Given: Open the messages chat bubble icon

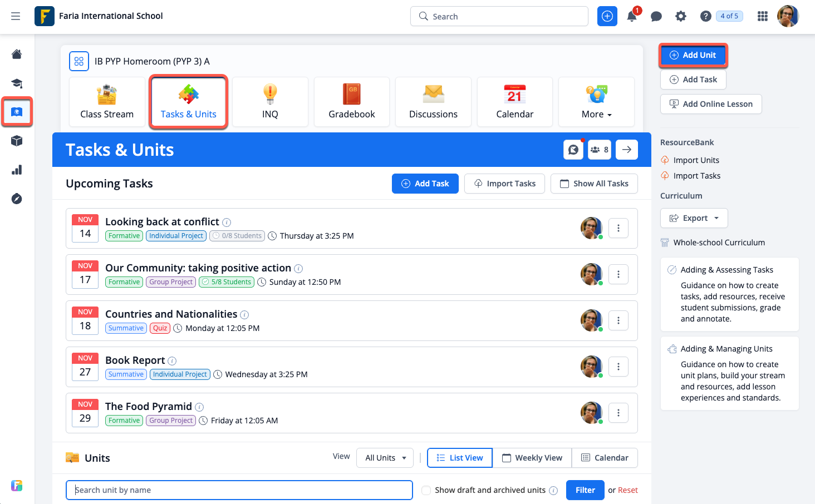Looking at the screenshot, I should pyautogui.click(x=656, y=16).
